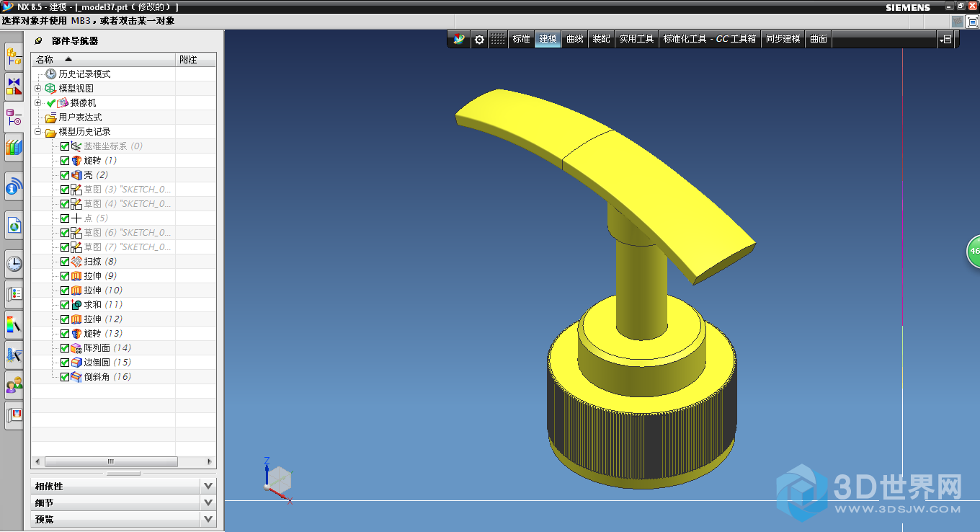Expand the 摄像机 tree node
This screenshot has height=532, width=980.
pyautogui.click(x=38, y=102)
